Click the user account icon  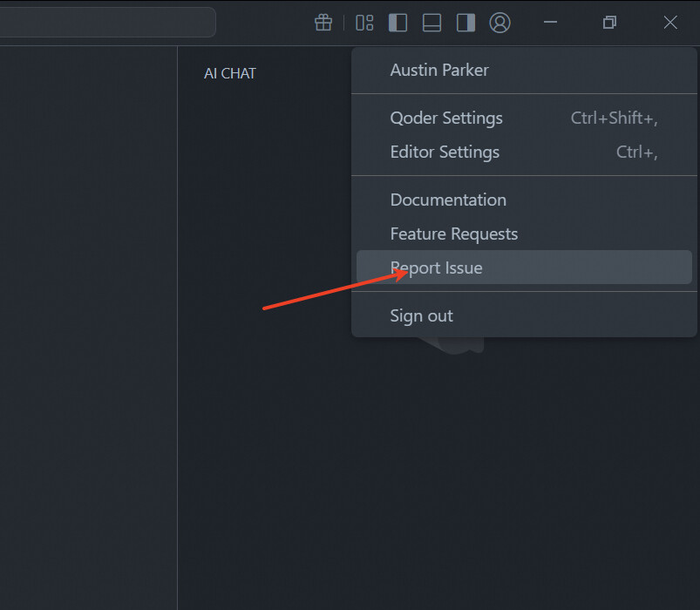(500, 23)
